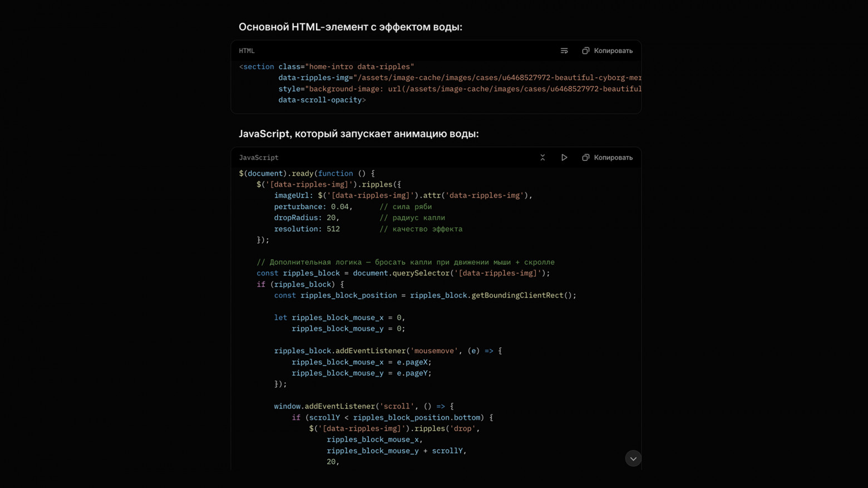Copy the HTML code block with Копировать
Screen dimensions: 868x488
607,51
